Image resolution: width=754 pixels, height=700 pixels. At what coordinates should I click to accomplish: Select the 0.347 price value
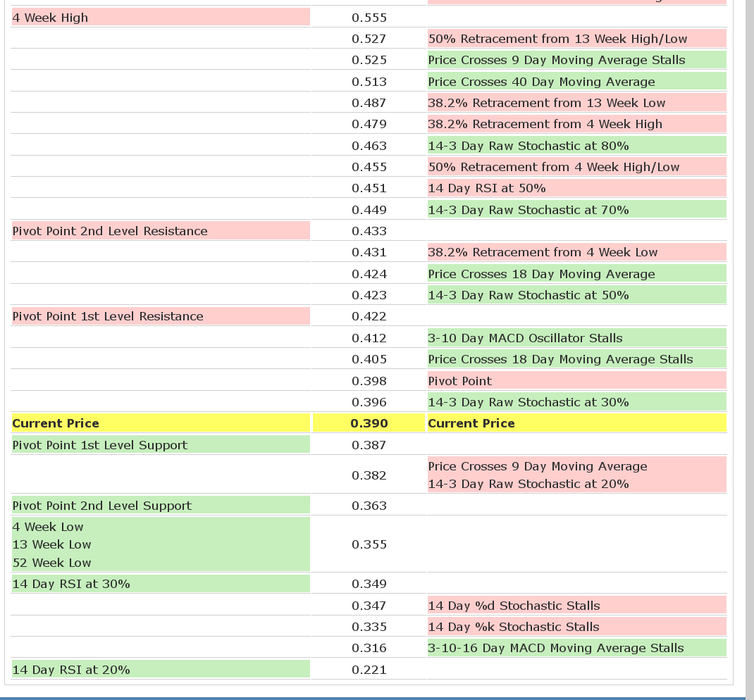[x=369, y=606]
